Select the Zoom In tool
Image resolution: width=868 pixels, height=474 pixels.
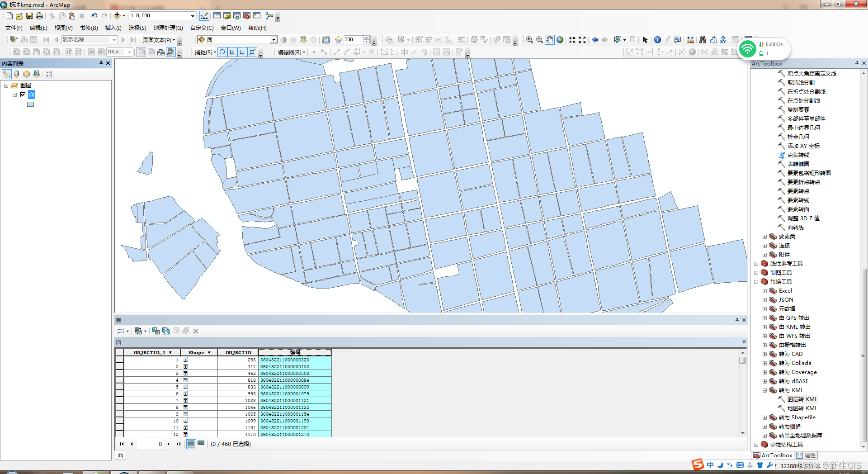point(529,40)
